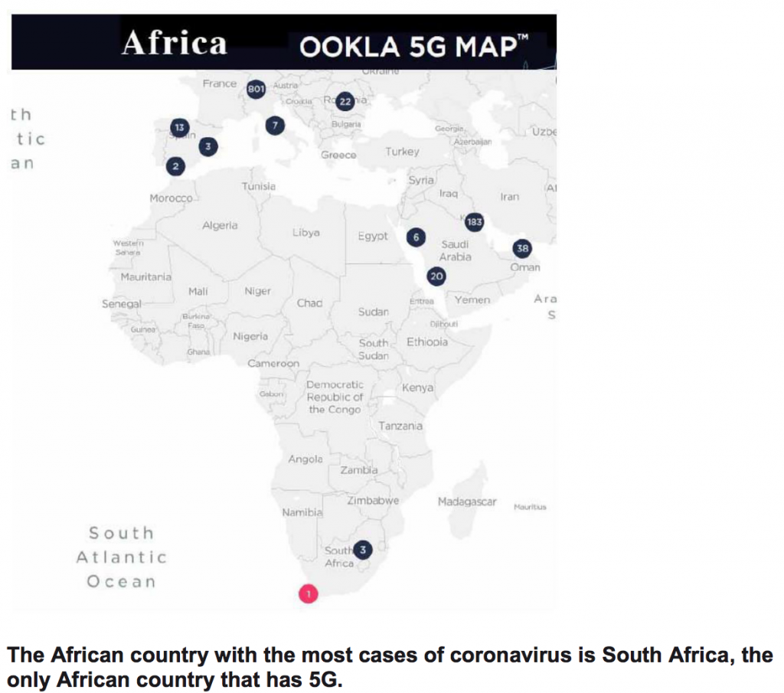The width and height of the screenshot is (784, 693).
Task: Click the 3 marker east of Spain
Action: point(207,145)
